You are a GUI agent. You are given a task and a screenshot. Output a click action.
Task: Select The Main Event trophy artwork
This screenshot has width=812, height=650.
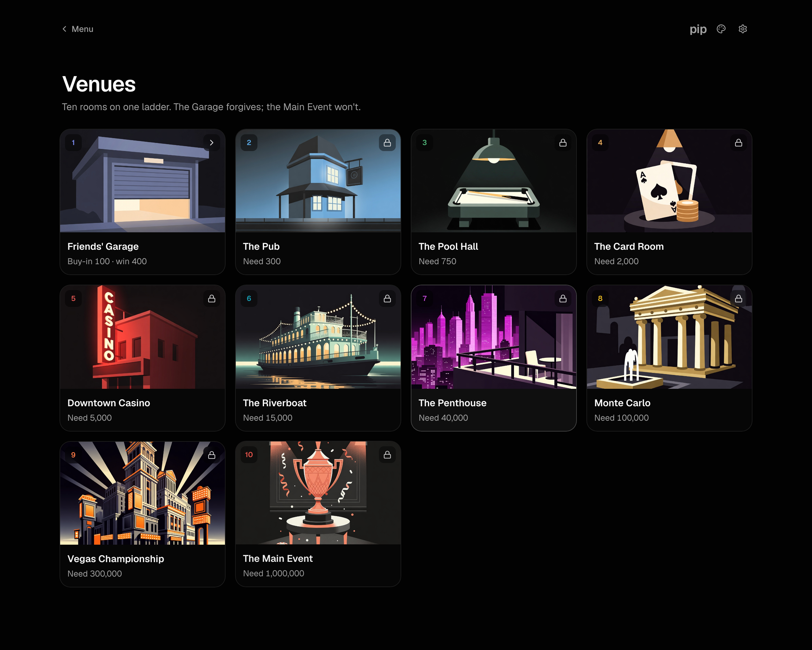tap(318, 493)
